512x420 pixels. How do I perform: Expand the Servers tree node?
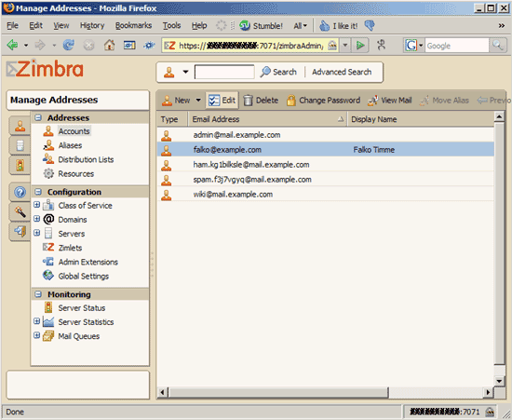pyautogui.click(x=37, y=233)
